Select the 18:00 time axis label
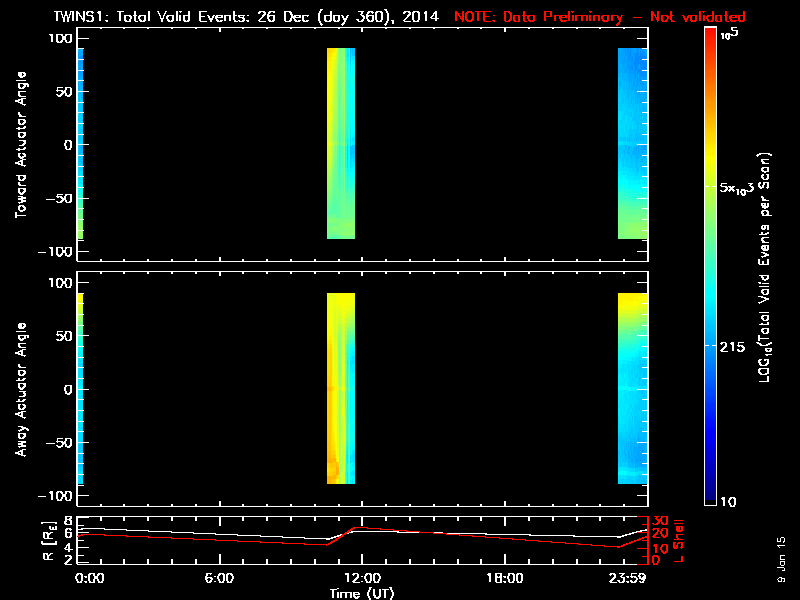This screenshot has width=800, height=600. tap(504, 578)
